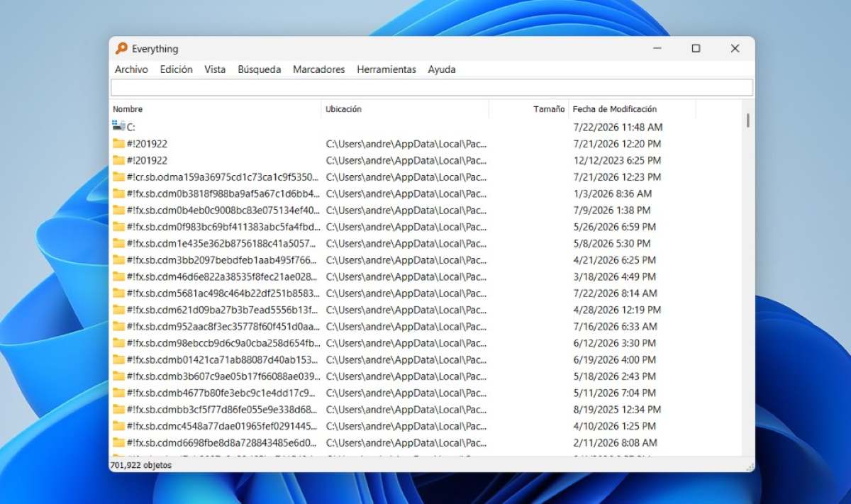
Task: Click date '2/11/2026 8:08 AM'
Action: tap(615, 442)
